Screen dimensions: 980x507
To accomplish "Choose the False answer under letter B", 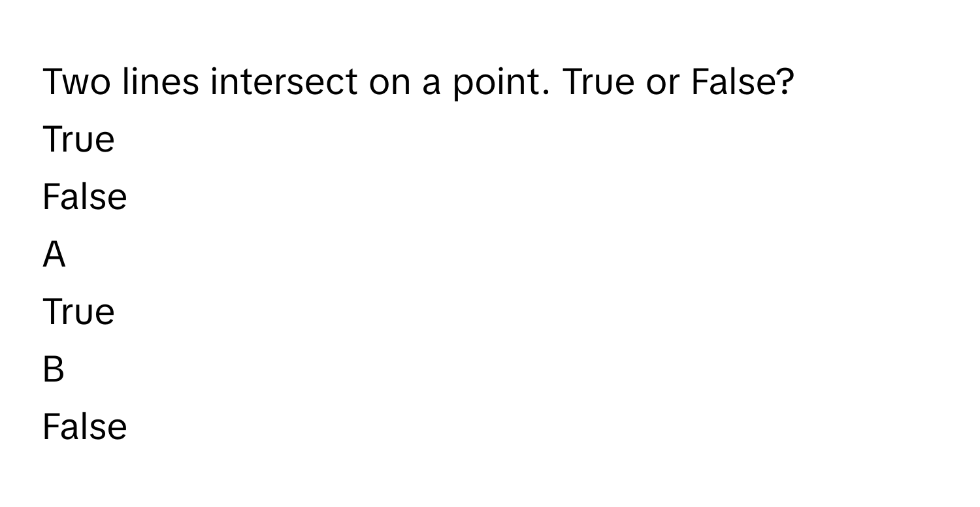I will [x=84, y=427].
